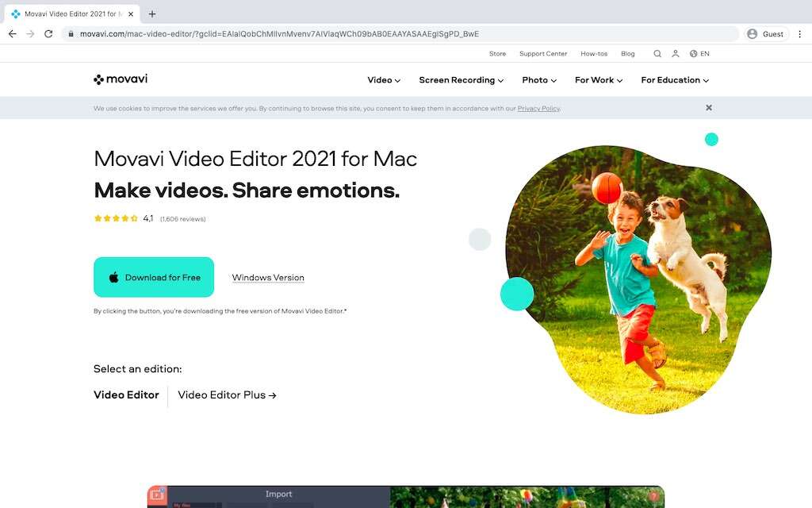Dismiss the cookie notice banner
Image resolution: width=812 pixels, height=508 pixels.
click(x=709, y=108)
